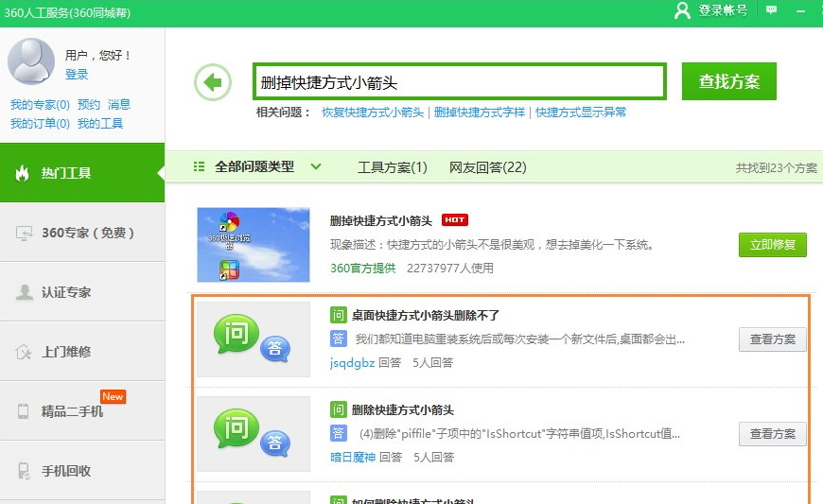Image resolution: width=823 pixels, height=504 pixels.
Task: Click the flame icon beside 热门工具
Action: click(22, 172)
